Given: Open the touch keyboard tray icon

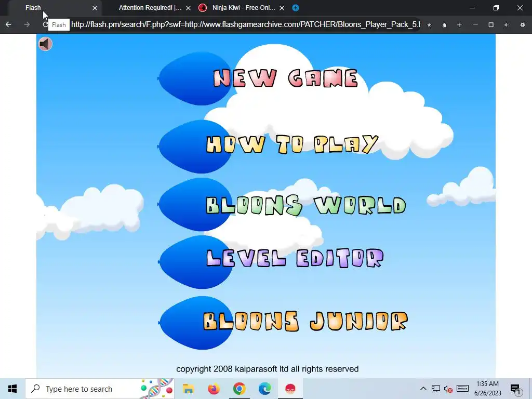Looking at the screenshot, I should point(462,389).
